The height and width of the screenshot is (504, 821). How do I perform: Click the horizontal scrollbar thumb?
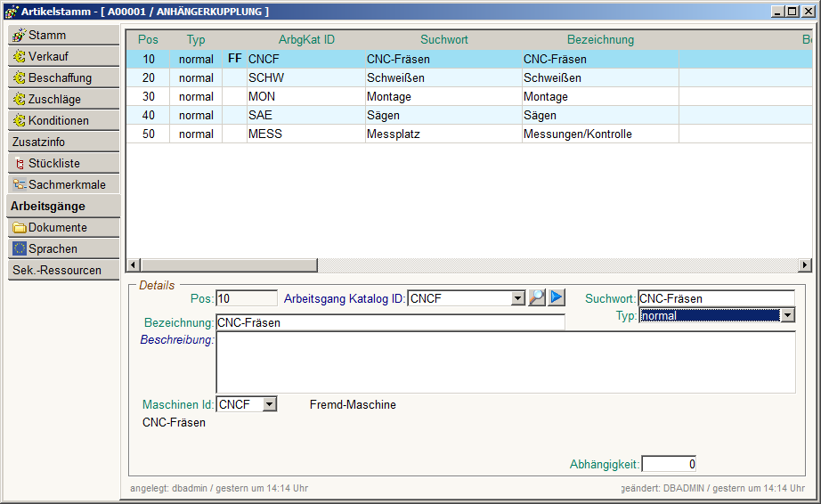(x=229, y=264)
